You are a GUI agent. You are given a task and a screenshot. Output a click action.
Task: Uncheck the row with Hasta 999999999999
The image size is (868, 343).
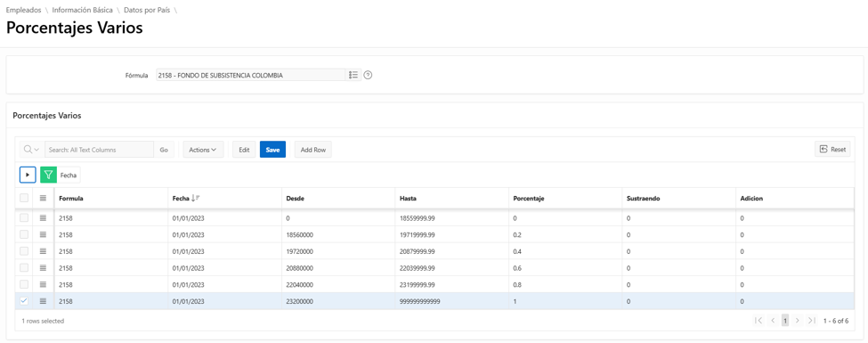pos(24,301)
